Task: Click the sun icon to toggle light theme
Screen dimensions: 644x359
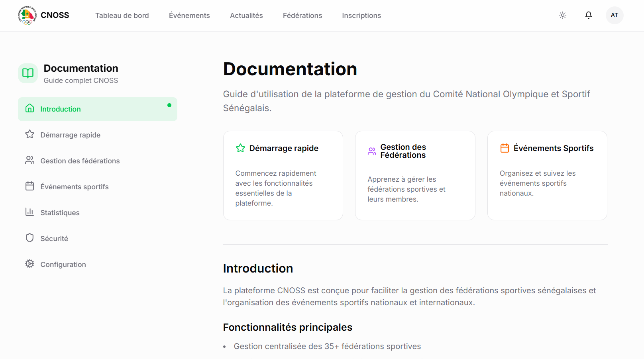Action: 562,15
